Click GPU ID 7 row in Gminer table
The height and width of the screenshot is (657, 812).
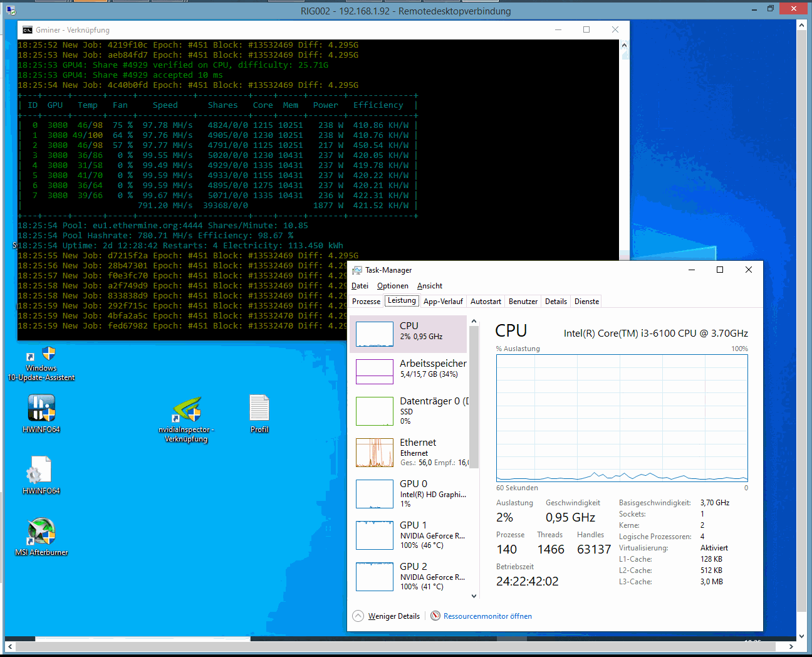[x=218, y=196]
